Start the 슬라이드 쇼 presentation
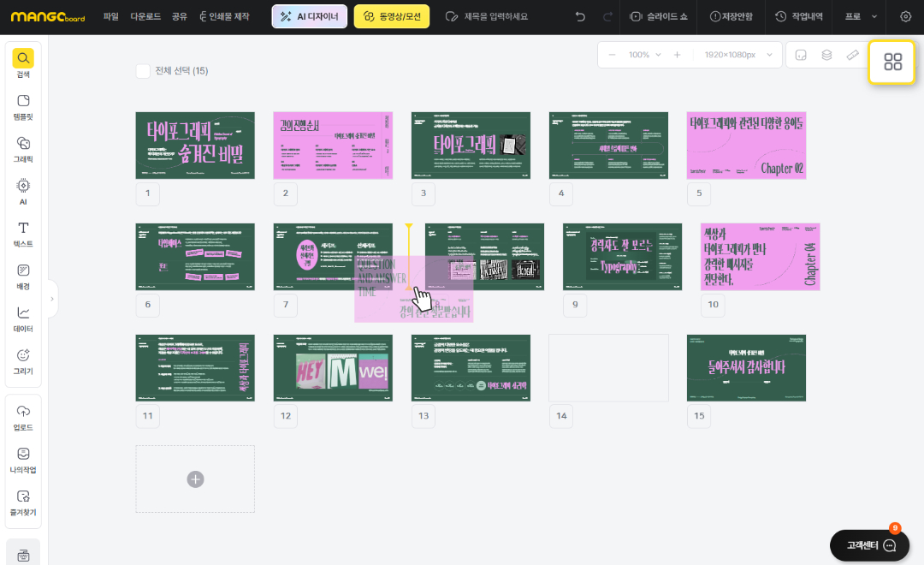The image size is (924, 565). pos(661,16)
